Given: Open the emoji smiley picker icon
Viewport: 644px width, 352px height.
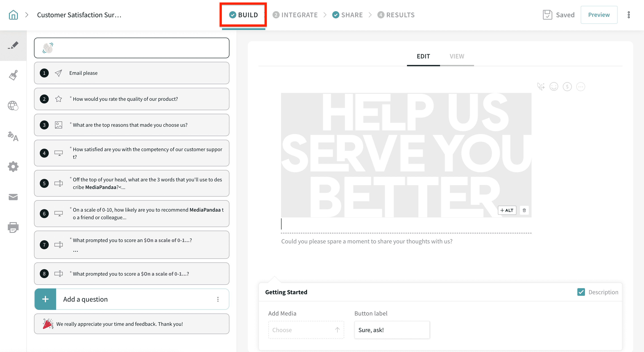Looking at the screenshot, I should tap(554, 87).
